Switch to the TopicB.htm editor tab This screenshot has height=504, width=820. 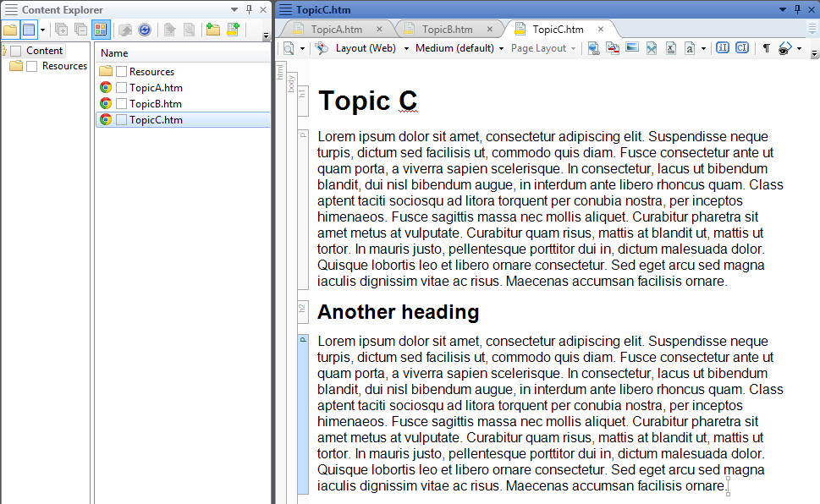(447, 30)
